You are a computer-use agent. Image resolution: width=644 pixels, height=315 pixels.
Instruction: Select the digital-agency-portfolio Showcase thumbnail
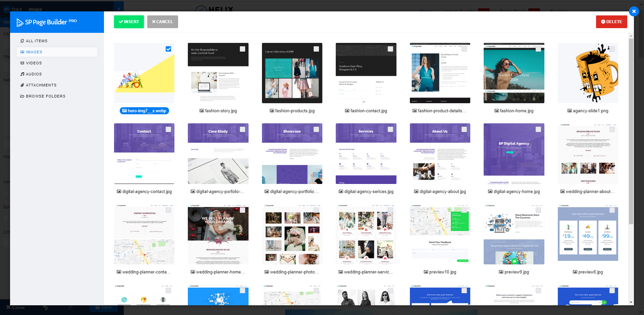click(x=292, y=153)
